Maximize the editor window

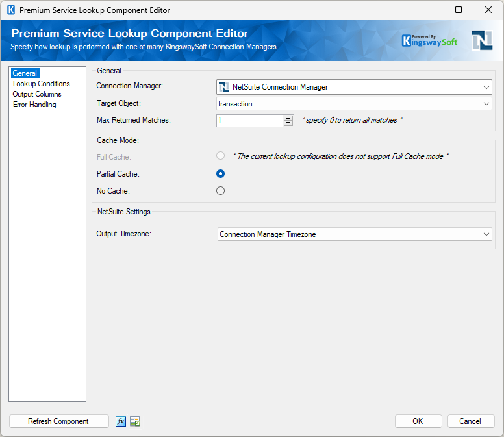[x=459, y=10]
